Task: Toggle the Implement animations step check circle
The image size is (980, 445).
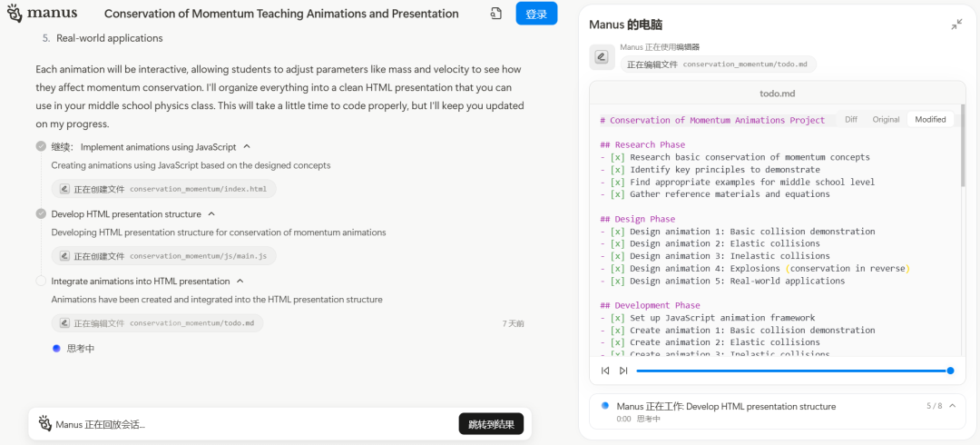Action: pos(41,146)
